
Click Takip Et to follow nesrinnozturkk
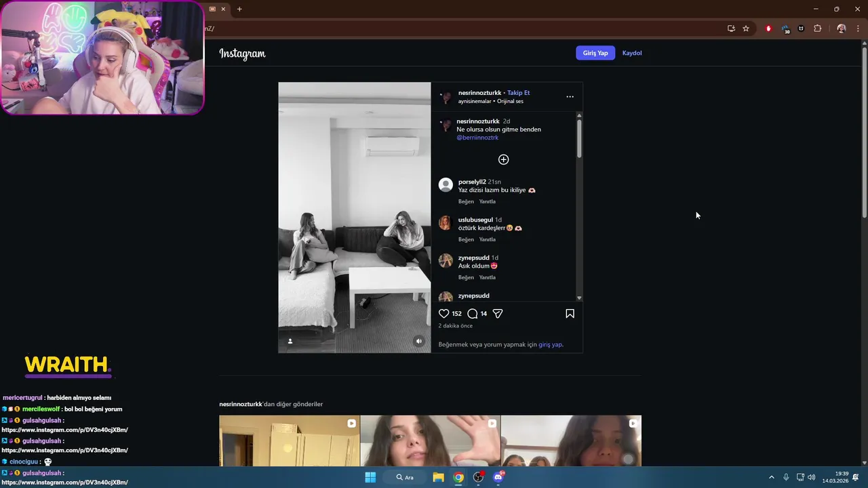(519, 93)
